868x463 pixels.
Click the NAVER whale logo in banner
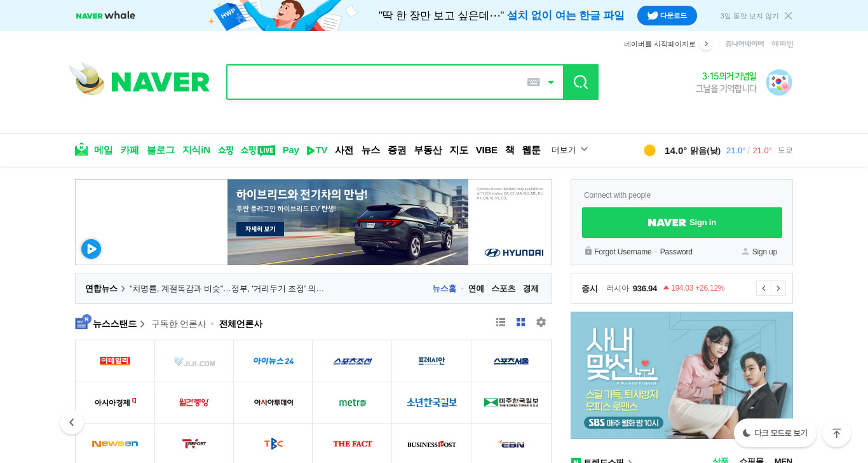pos(105,15)
